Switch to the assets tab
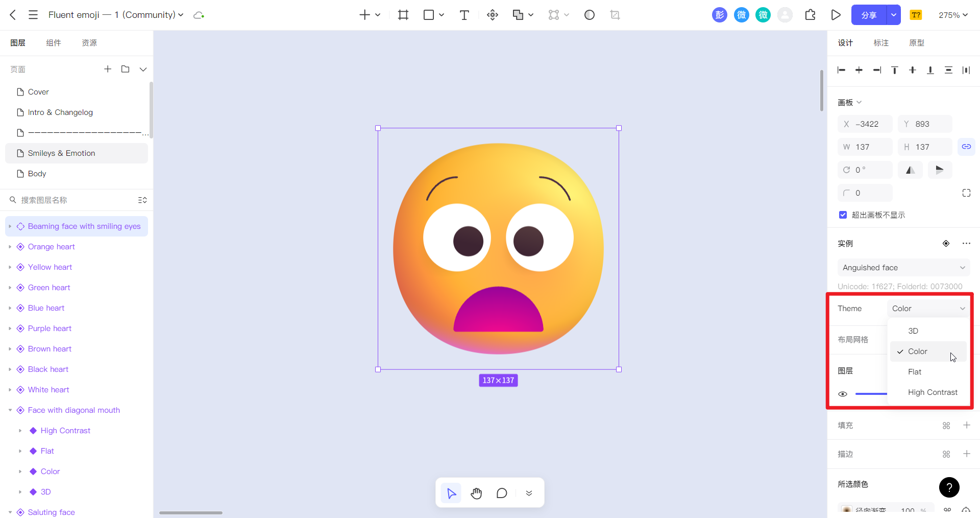 pyautogui.click(x=89, y=43)
